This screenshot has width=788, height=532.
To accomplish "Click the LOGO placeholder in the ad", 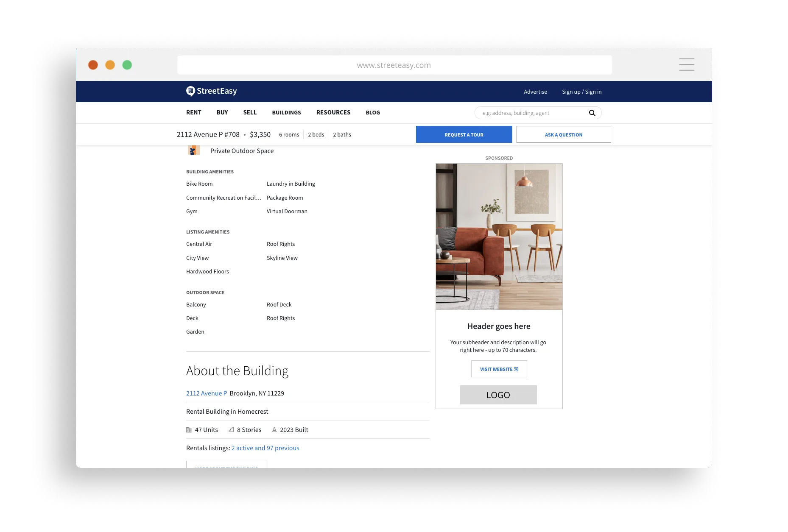I will (x=498, y=395).
